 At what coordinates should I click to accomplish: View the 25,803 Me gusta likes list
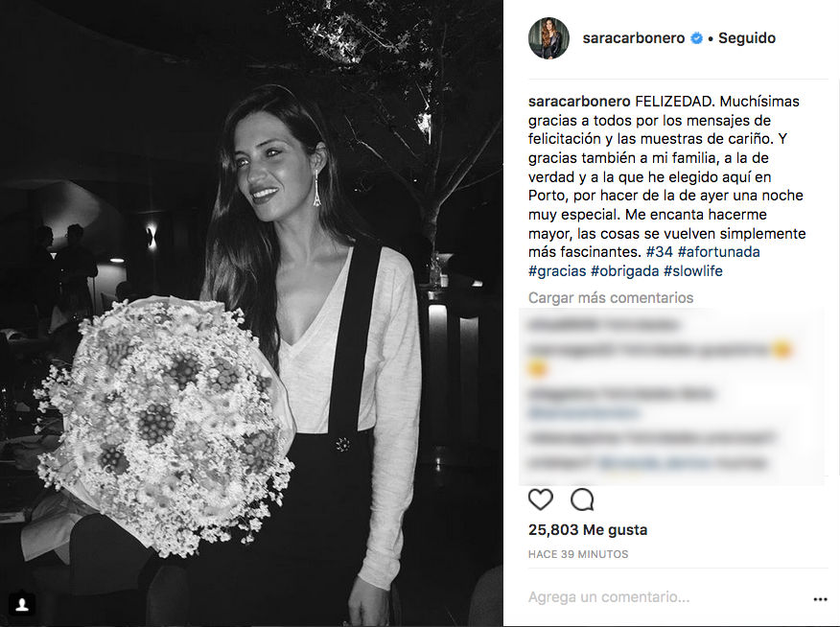point(588,530)
